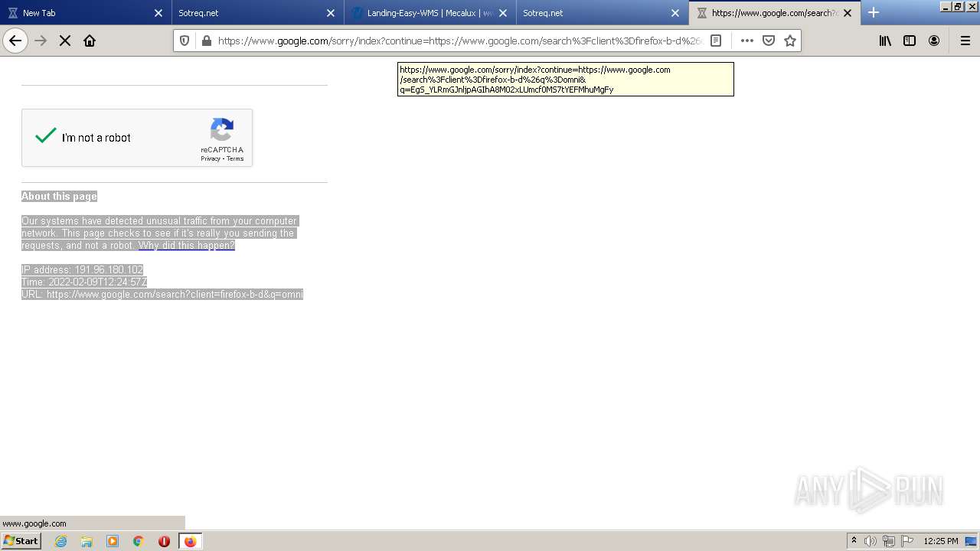Click the forward navigation arrow
This screenshot has height=551, width=980.
click(x=41, y=41)
